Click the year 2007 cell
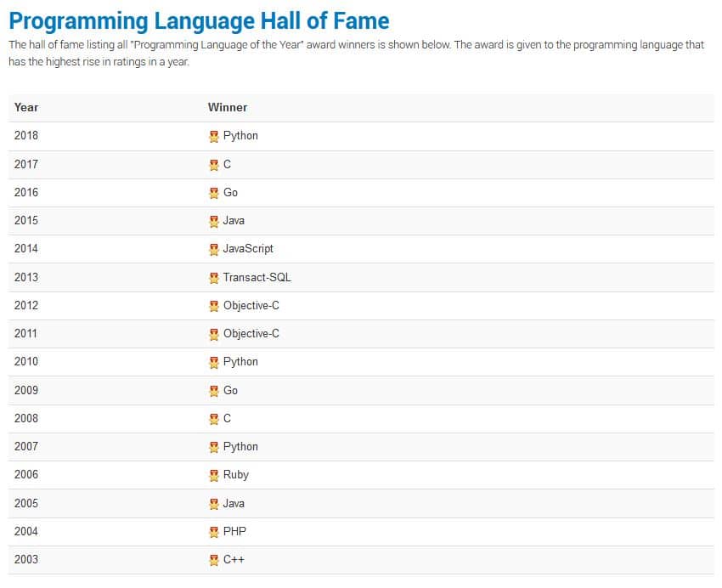 point(26,447)
